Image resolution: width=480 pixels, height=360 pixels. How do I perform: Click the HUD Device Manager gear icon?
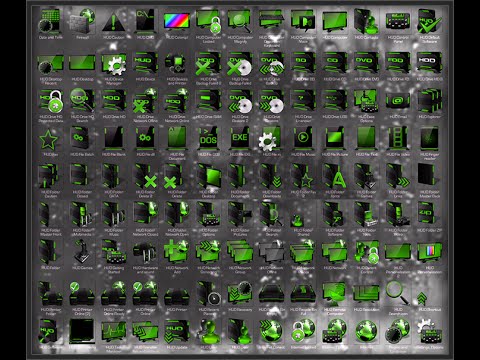pos(114,64)
